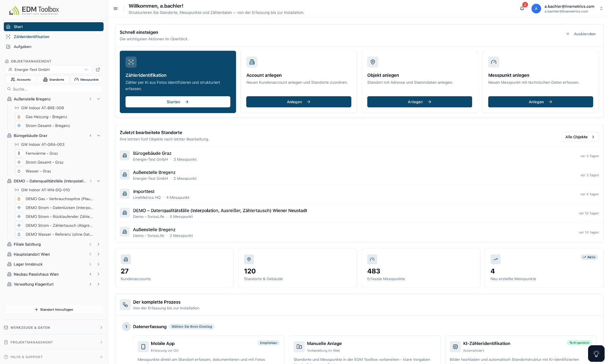Click the user avatar circle A
The height and width of the screenshot is (364, 610).
536,9
